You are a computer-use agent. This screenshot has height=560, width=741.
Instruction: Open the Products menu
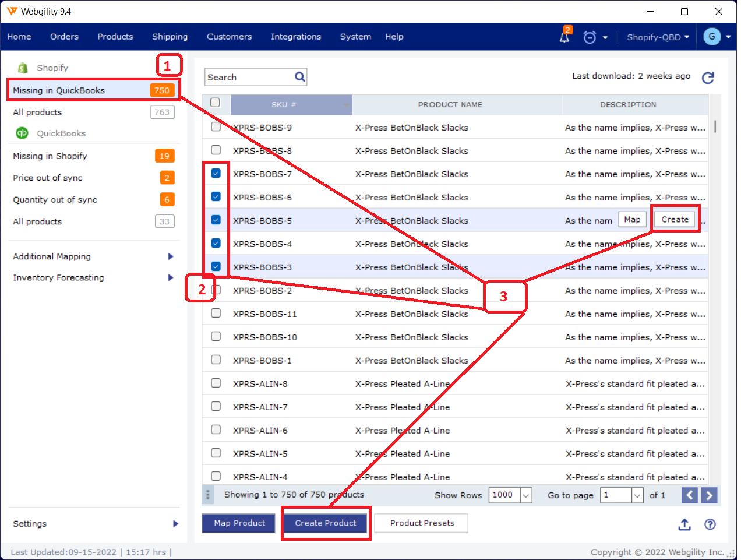[x=115, y=37]
